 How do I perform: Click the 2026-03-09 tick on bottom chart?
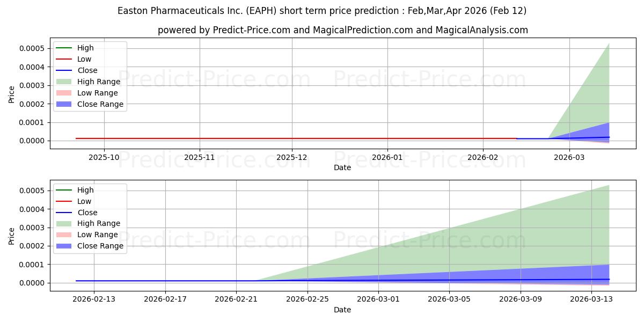pos(521,299)
